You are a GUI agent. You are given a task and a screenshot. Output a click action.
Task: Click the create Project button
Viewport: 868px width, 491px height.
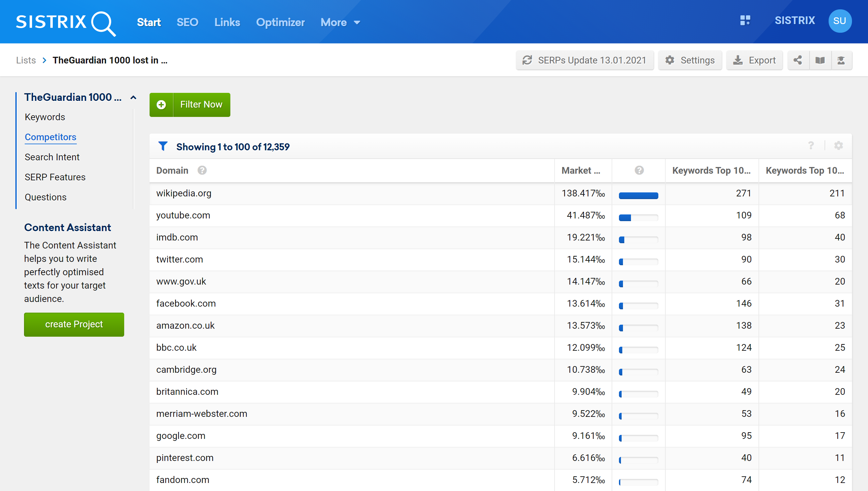pyautogui.click(x=74, y=324)
